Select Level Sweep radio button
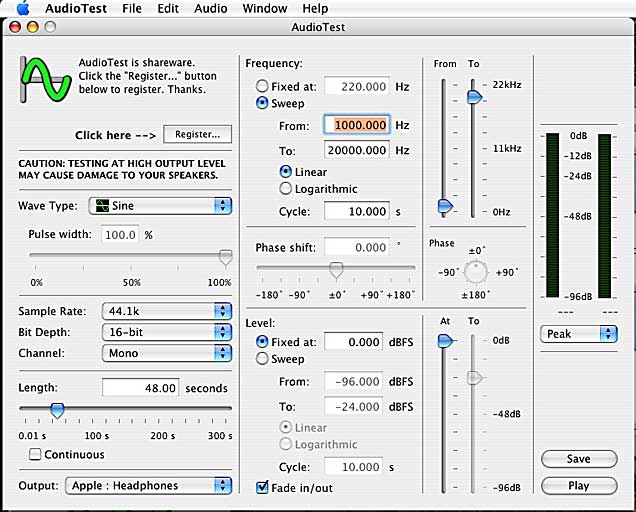Viewport: 636px width, 512px height. 262,359
